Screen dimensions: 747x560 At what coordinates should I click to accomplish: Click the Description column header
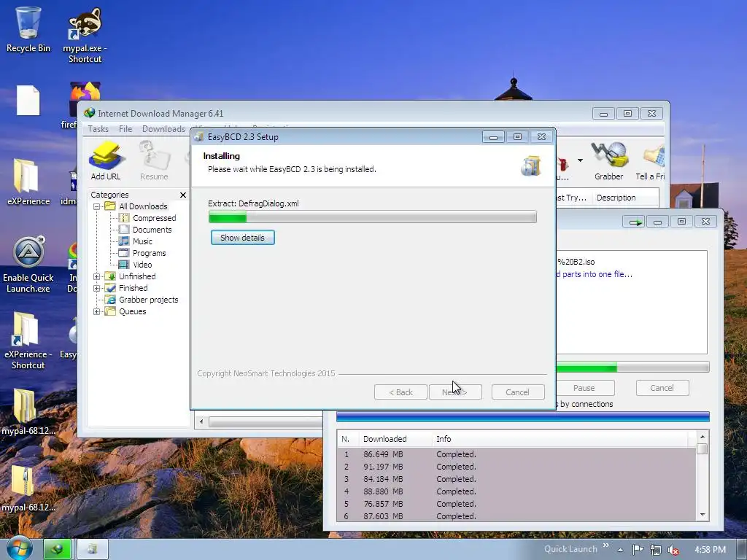(616, 198)
